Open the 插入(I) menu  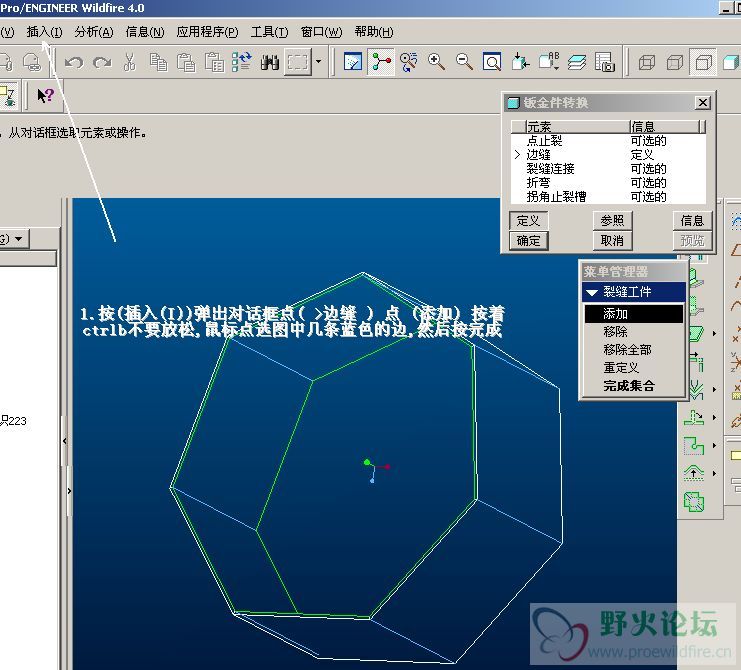click(x=44, y=32)
